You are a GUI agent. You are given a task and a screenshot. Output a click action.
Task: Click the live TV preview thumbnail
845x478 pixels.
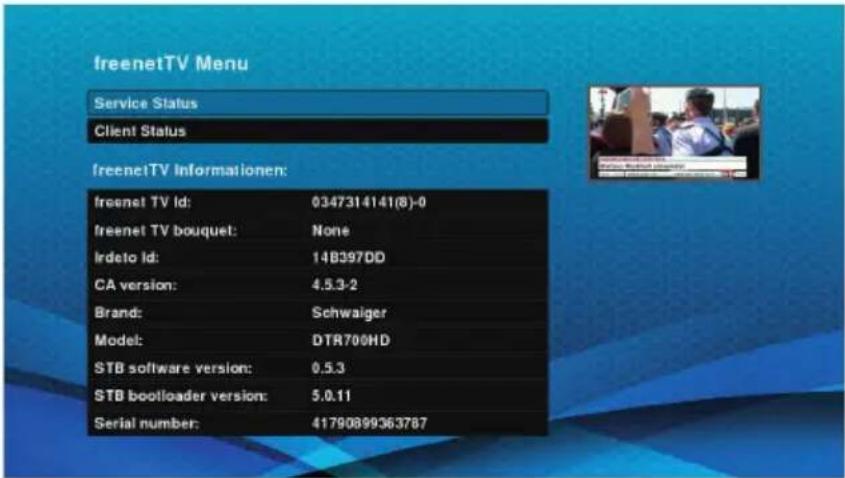tap(674, 133)
